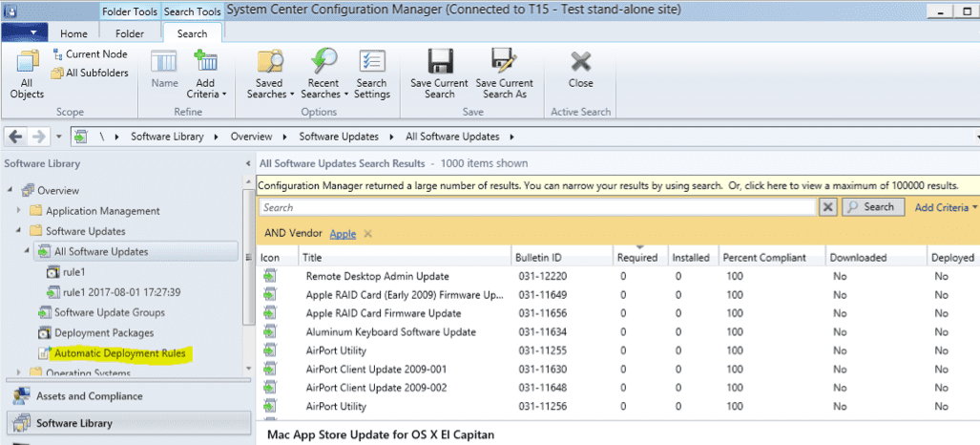Select the All Objects scope icon
The width and height of the screenshot is (980, 445).
click(x=27, y=74)
